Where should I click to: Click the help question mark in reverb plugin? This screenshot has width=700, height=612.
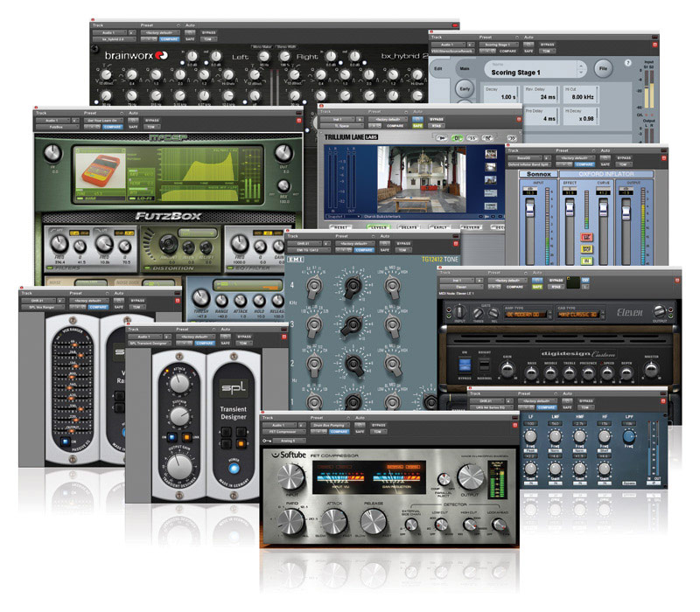628,63
